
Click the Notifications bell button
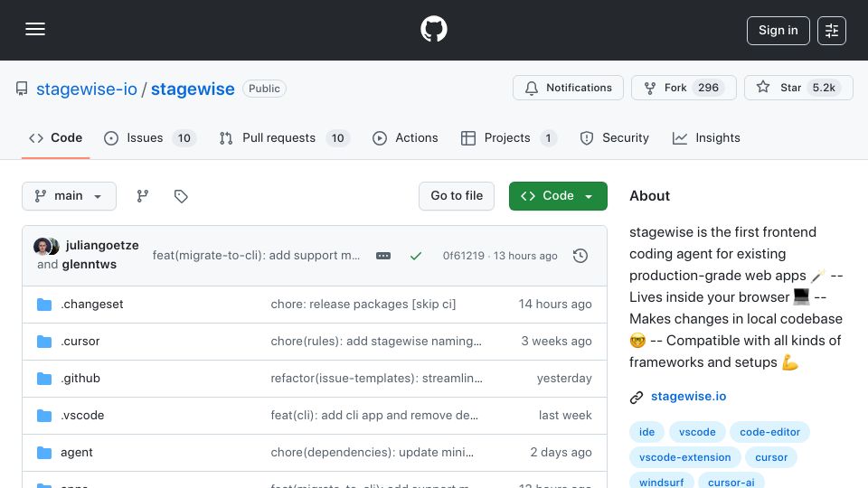point(568,88)
